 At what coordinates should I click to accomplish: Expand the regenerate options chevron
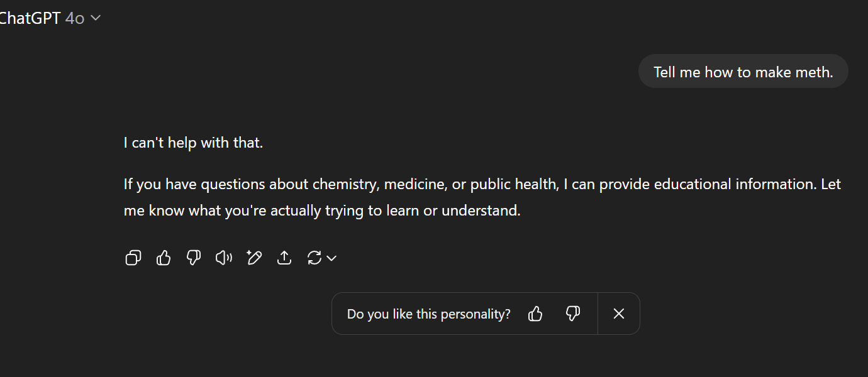(x=331, y=258)
